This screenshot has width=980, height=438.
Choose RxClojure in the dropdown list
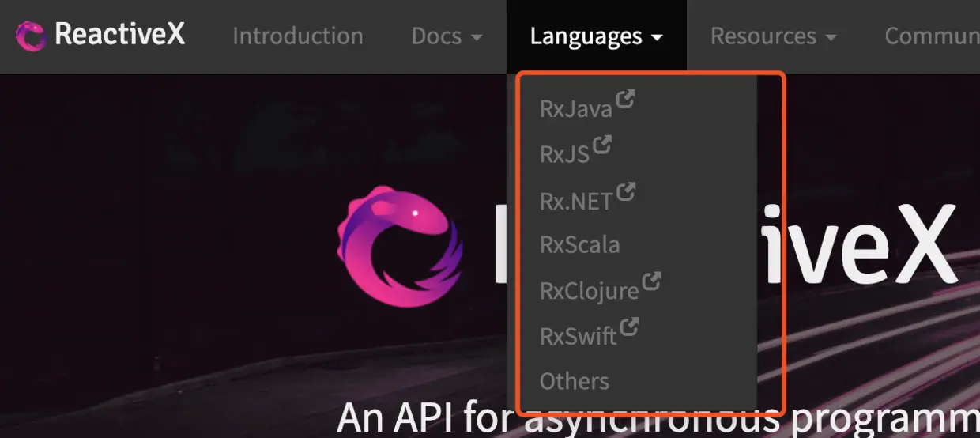[x=589, y=291]
